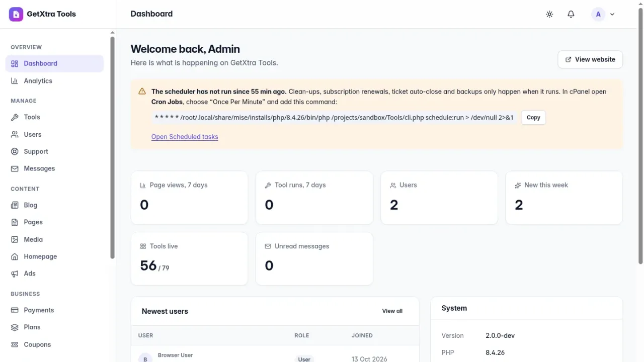Click the Page views, 7 days card

click(189, 198)
